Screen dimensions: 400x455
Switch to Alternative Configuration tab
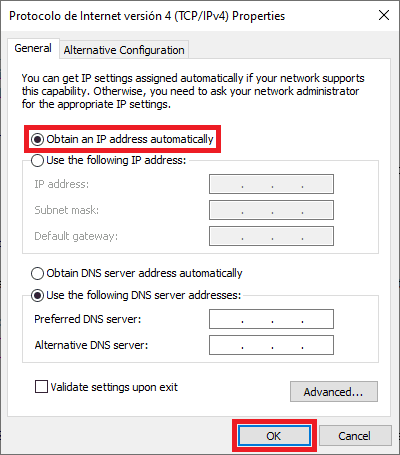click(x=124, y=50)
